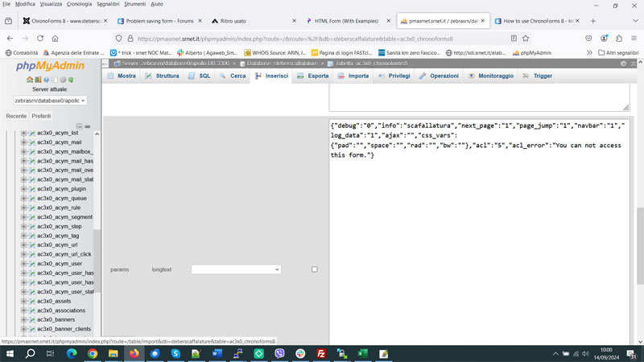Viewport: 644px width, 362px height.
Task: Open the phpMyAdmin documentation blue icon
Action: pyautogui.click(x=46, y=80)
